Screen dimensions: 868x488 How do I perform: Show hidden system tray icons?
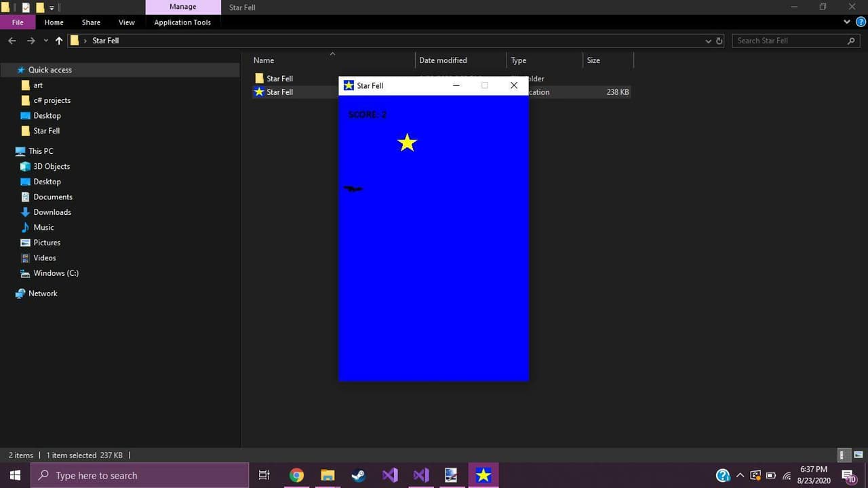click(740, 475)
